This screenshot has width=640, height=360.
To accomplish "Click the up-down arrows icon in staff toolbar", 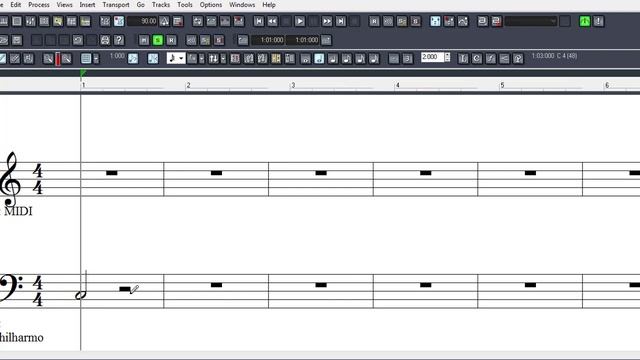I will (213, 58).
